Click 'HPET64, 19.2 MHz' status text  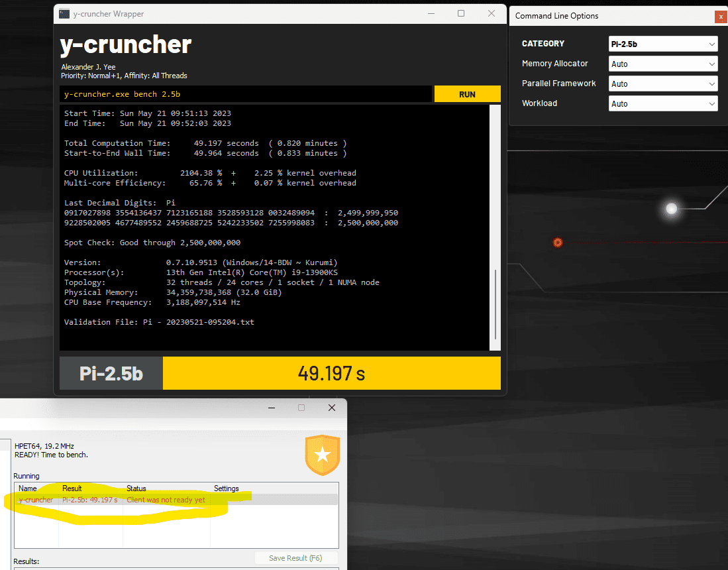[x=44, y=446]
